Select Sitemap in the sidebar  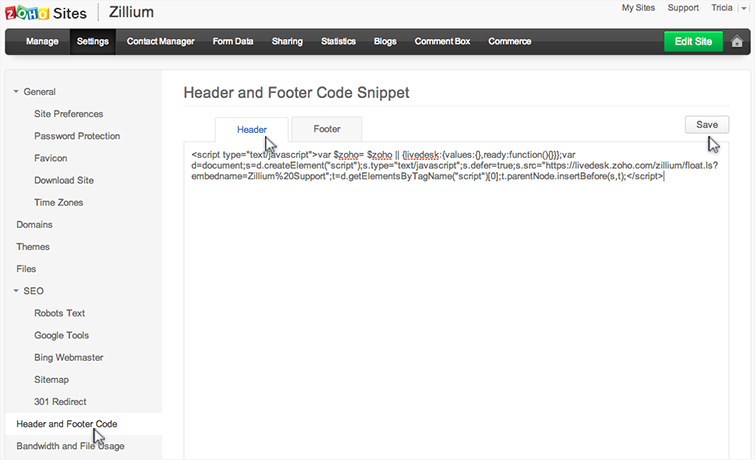[x=51, y=380]
